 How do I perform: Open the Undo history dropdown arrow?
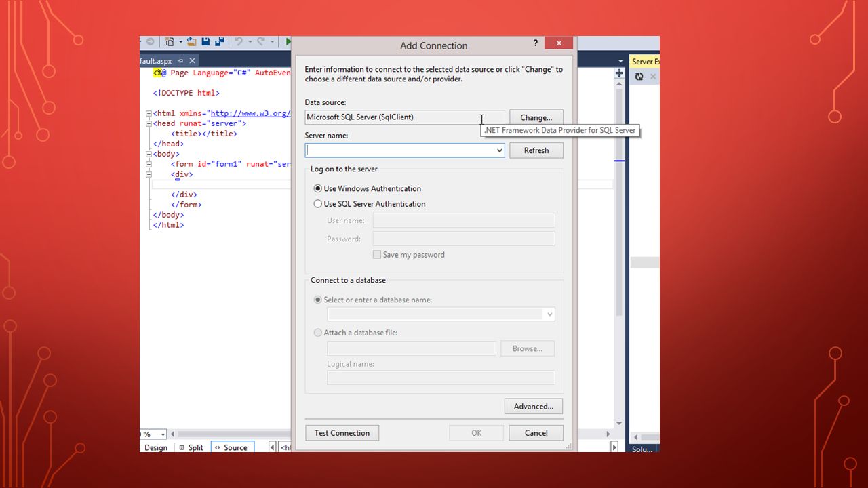pos(250,42)
